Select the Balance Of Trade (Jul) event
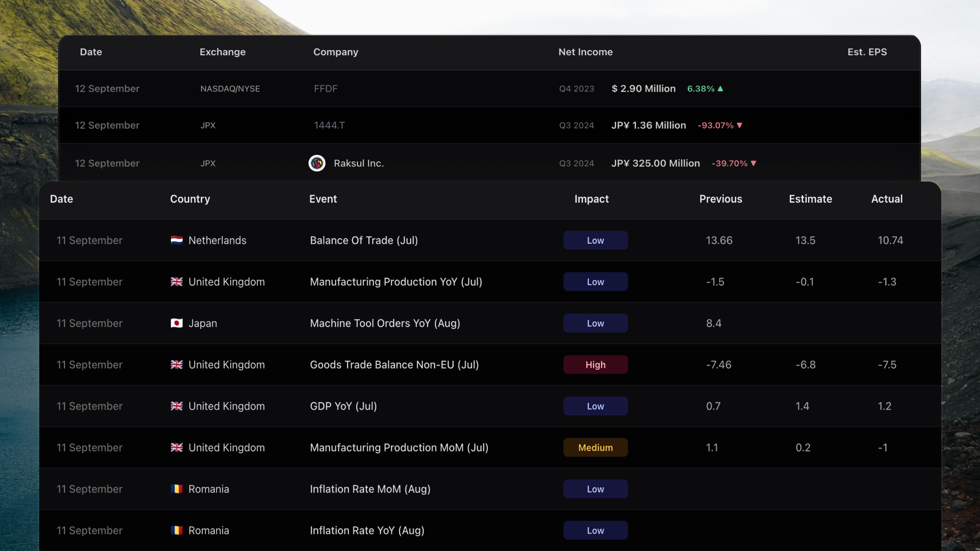980x551 pixels. tap(364, 240)
